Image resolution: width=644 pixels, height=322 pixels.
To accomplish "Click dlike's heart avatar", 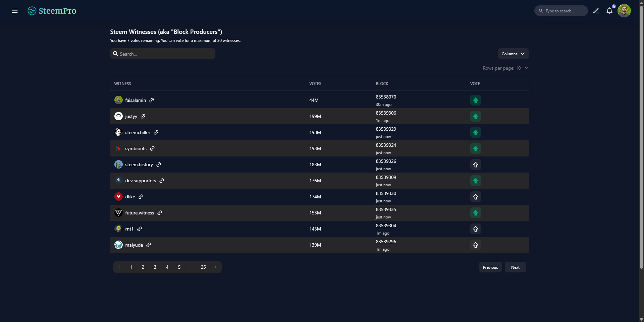I will [x=118, y=197].
